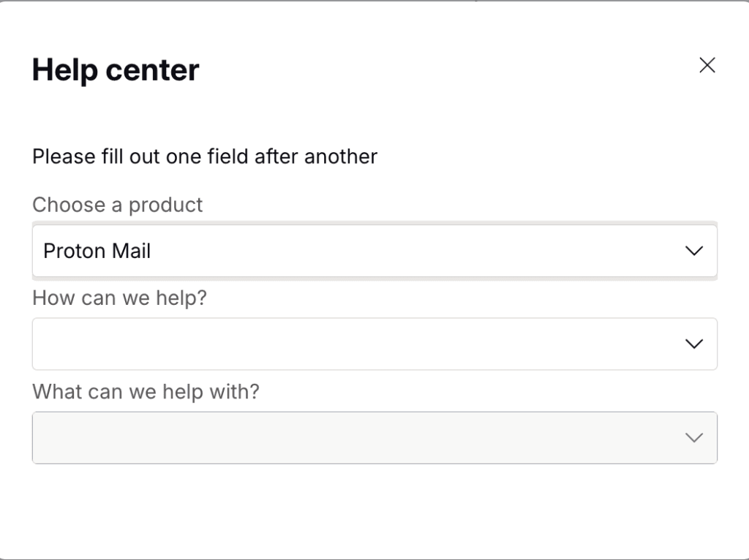Expand help type list via its down arrow
The width and height of the screenshot is (749, 560).
click(x=693, y=344)
